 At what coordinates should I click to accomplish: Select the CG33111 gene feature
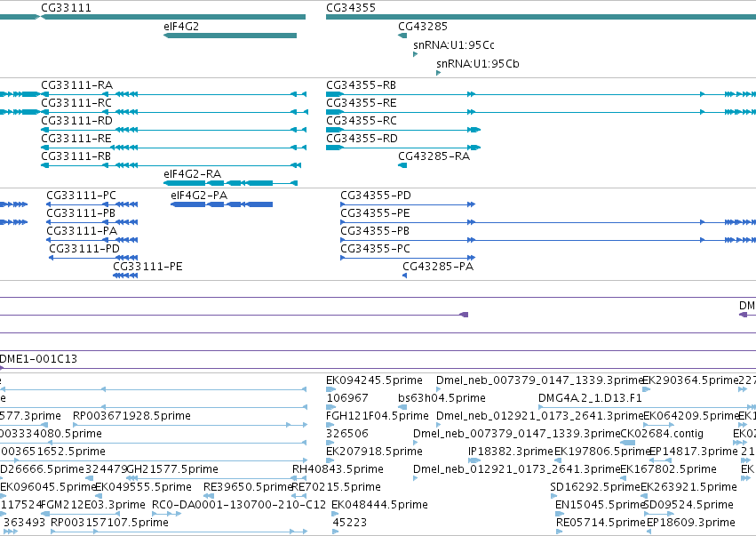(173, 17)
